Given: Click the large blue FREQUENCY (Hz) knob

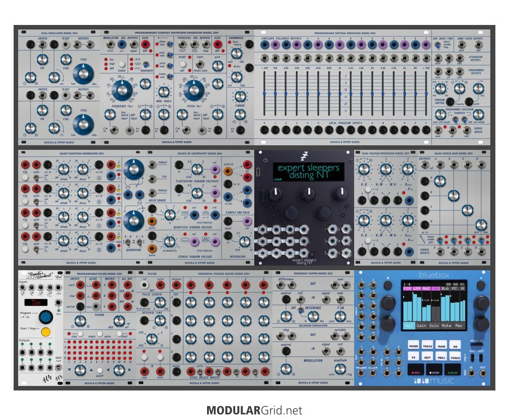Looking at the screenshot, I should 122,91.
